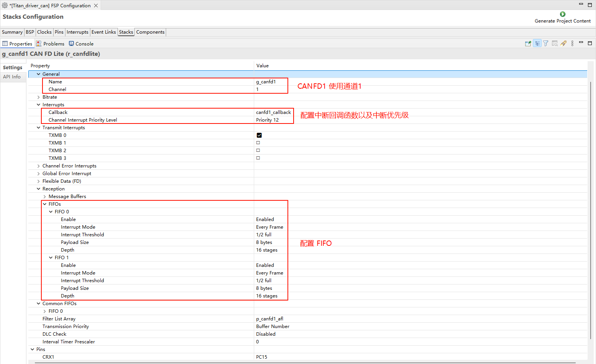Toggle the Show Categories tree icon

pyautogui.click(x=537, y=44)
